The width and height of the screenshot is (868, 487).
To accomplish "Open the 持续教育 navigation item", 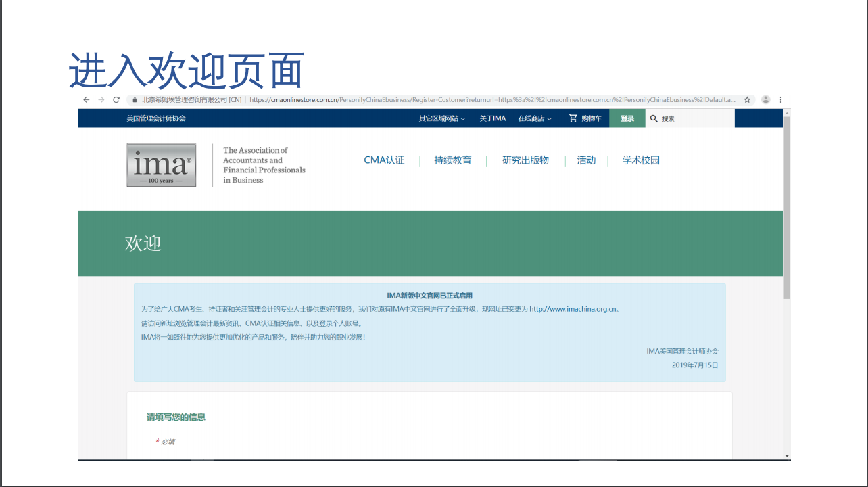I will [452, 160].
